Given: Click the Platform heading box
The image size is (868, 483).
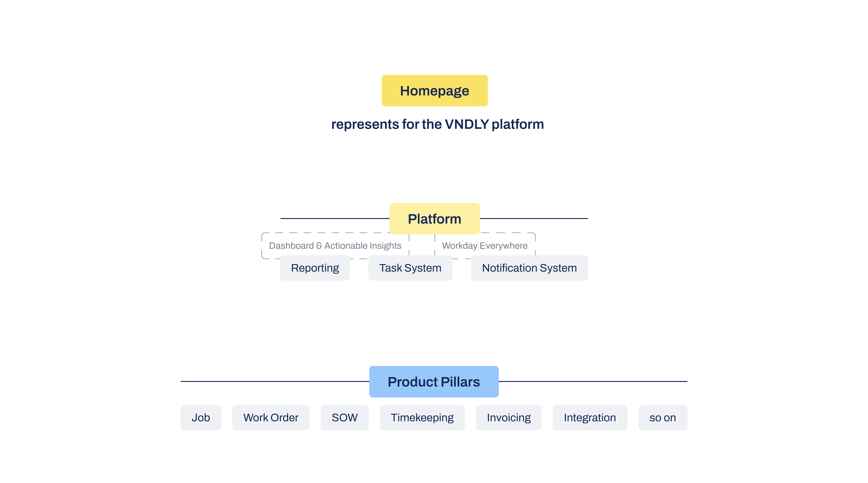Looking at the screenshot, I should pyautogui.click(x=434, y=219).
